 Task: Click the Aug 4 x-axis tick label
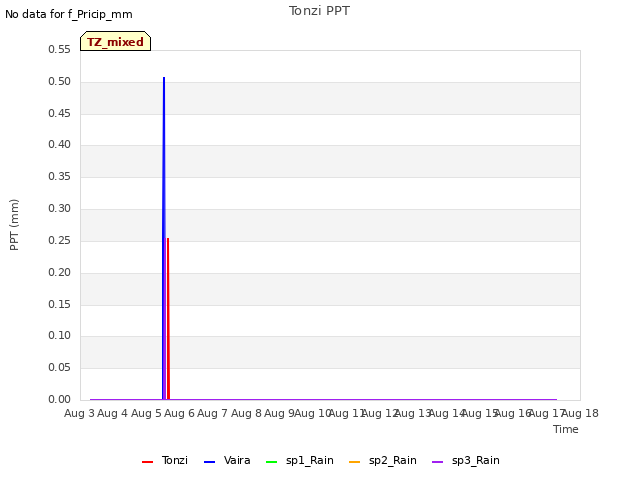(x=113, y=413)
